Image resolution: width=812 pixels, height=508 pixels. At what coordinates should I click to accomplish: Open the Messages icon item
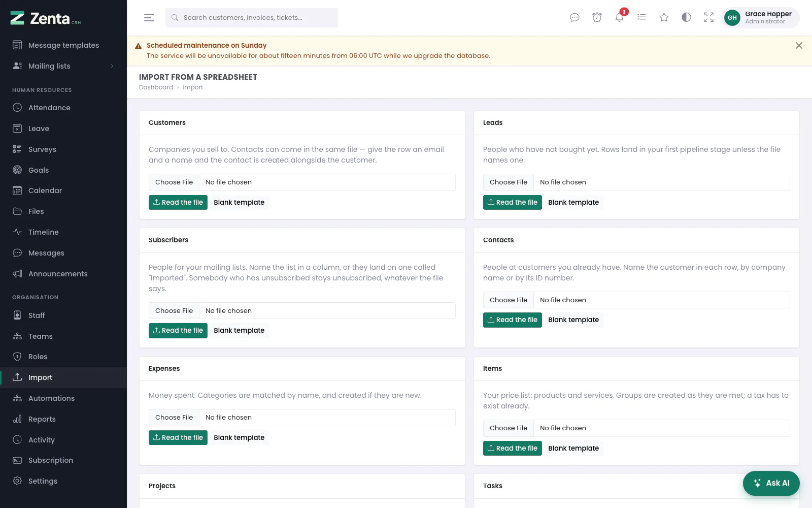point(63,253)
